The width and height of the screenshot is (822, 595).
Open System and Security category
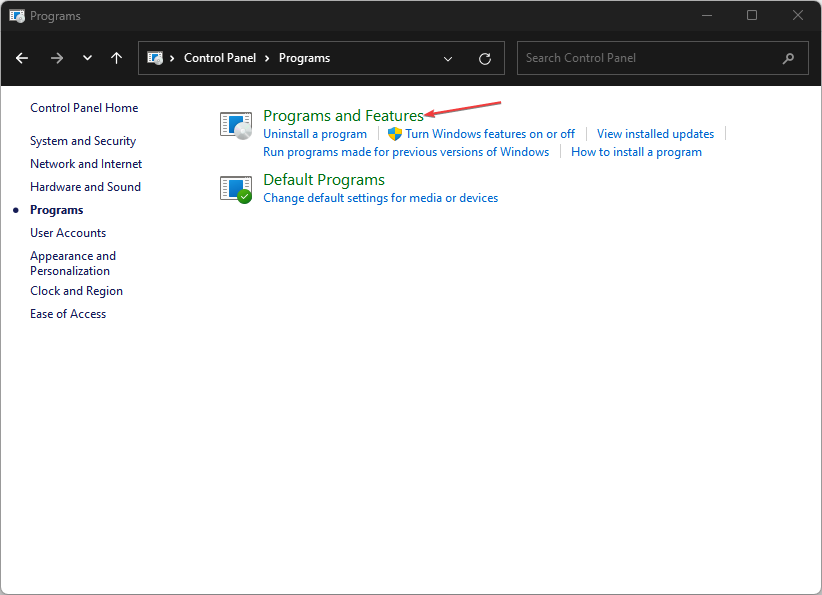coord(83,141)
